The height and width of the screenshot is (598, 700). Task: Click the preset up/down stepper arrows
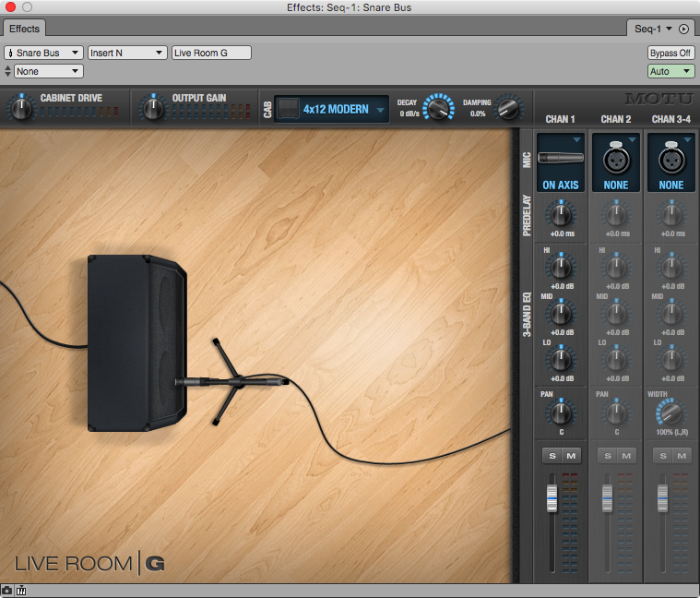click(x=7, y=71)
